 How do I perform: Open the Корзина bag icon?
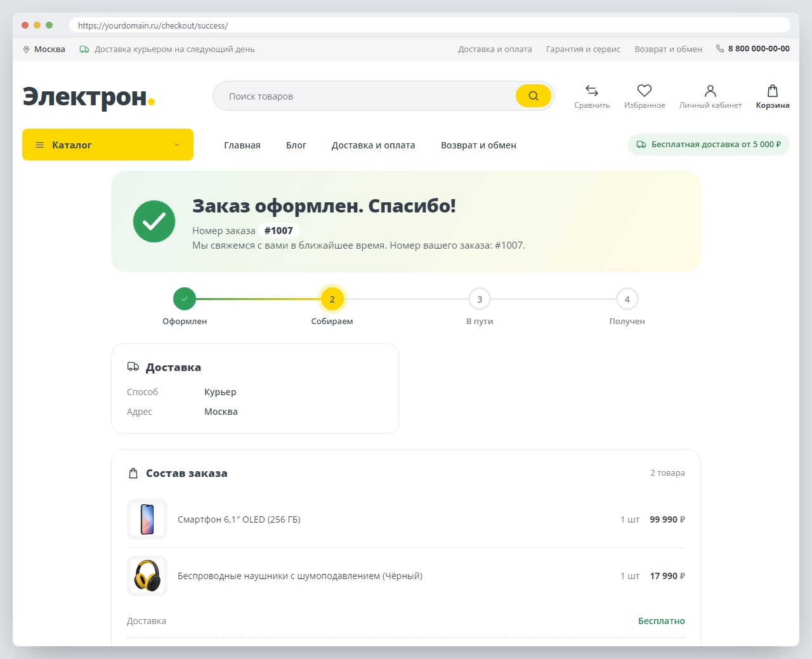pyautogui.click(x=773, y=91)
